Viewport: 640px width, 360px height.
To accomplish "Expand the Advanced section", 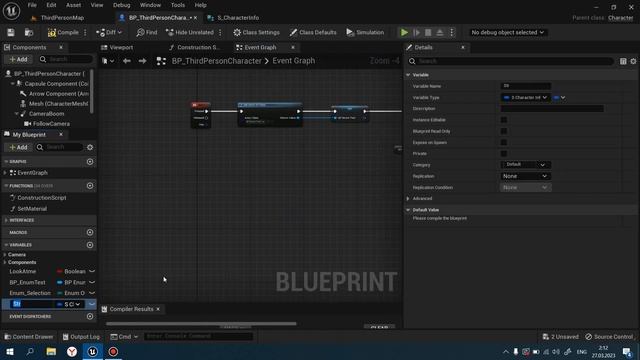I will (x=408, y=198).
